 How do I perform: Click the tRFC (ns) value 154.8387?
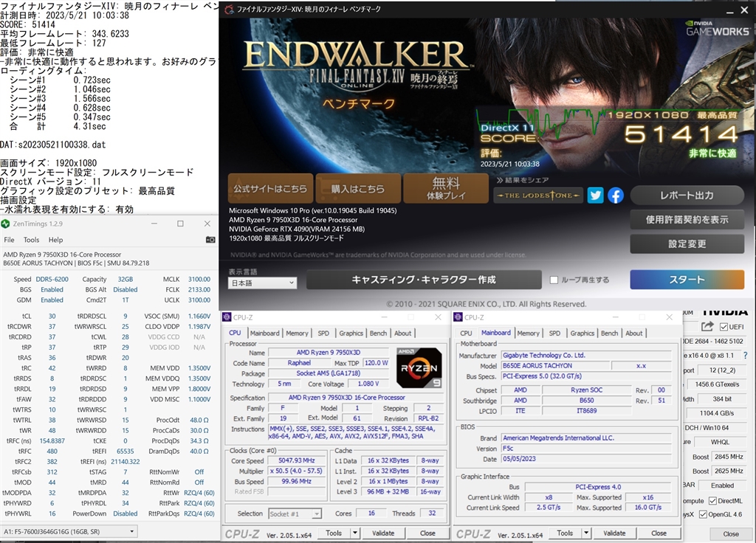(x=52, y=440)
